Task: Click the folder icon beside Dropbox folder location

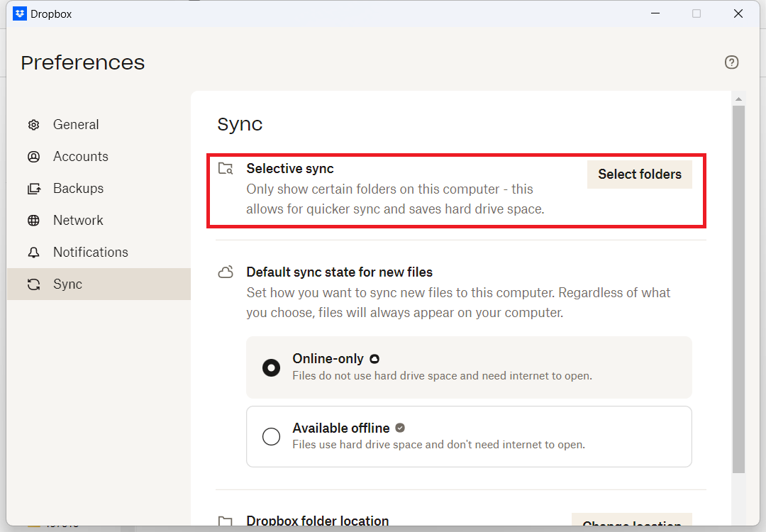Action: (x=226, y=521)
